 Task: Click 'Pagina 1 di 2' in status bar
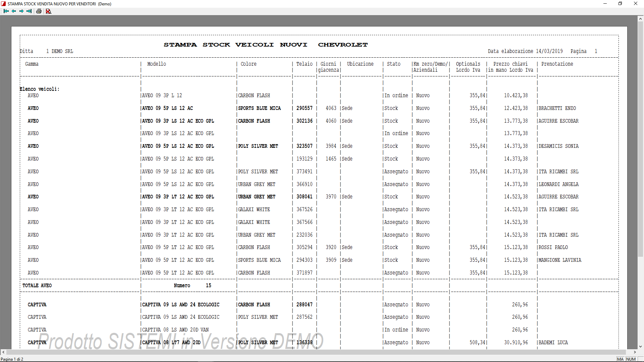pos(12,359)
